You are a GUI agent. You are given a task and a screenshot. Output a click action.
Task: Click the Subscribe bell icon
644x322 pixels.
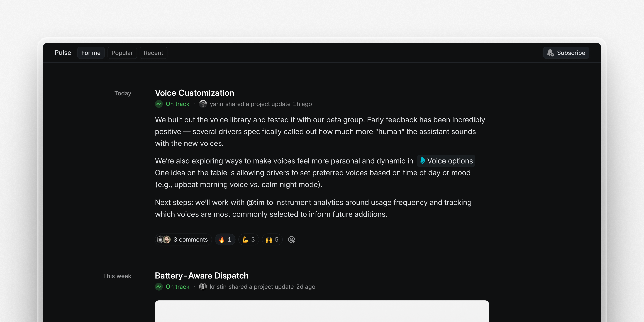550,53
